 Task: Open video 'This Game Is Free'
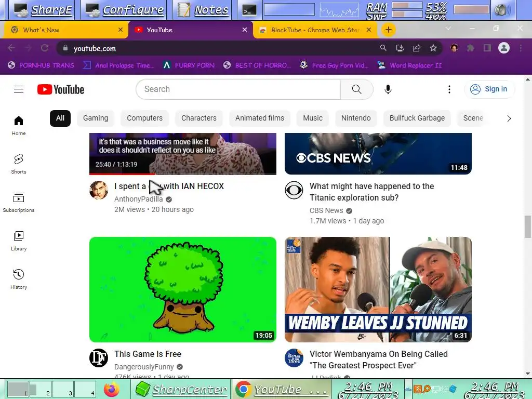[148, 354]
